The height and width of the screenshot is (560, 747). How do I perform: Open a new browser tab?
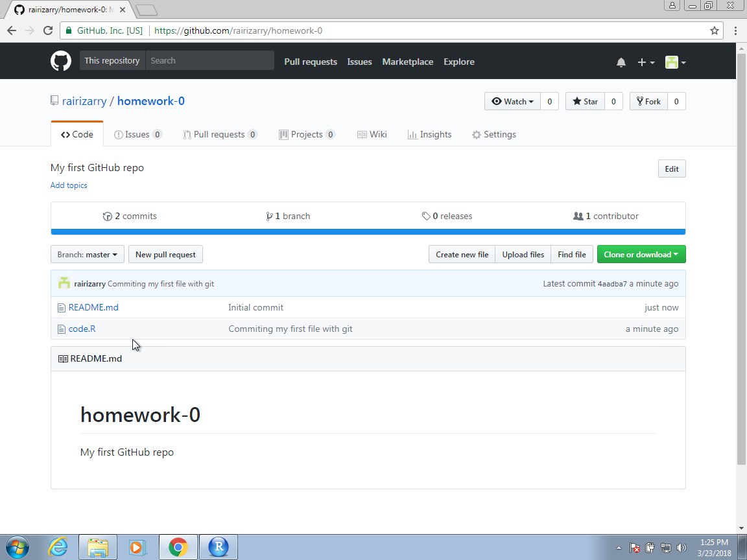click(146, 10)
